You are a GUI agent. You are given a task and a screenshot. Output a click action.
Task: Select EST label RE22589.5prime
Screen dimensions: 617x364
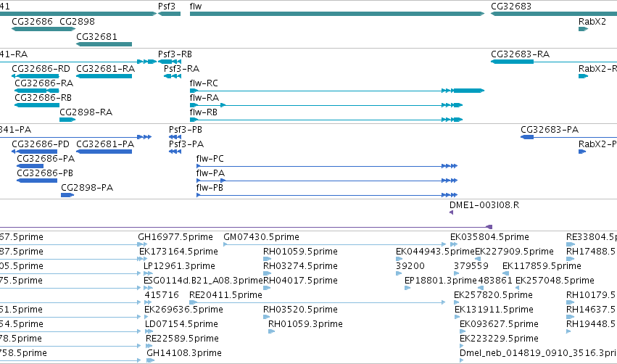[x=182, y=339]
